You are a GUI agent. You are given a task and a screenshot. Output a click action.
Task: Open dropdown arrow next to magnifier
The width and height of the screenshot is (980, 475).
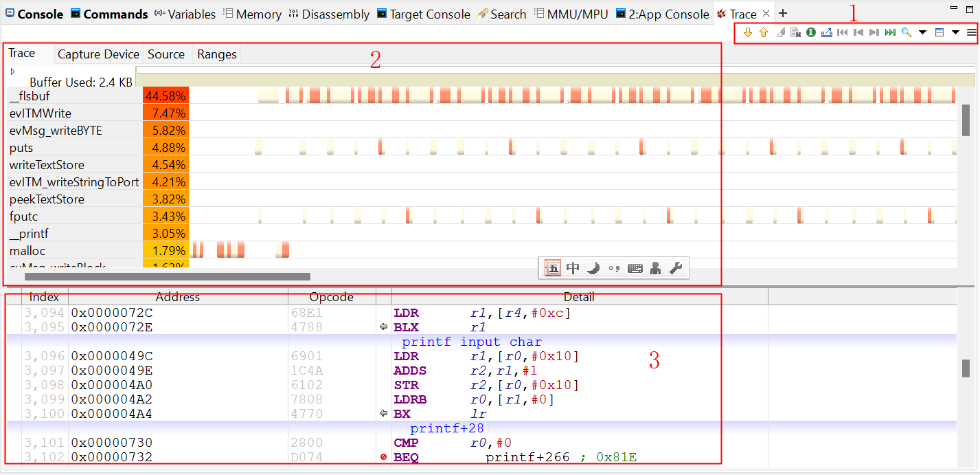pos(922,32)
